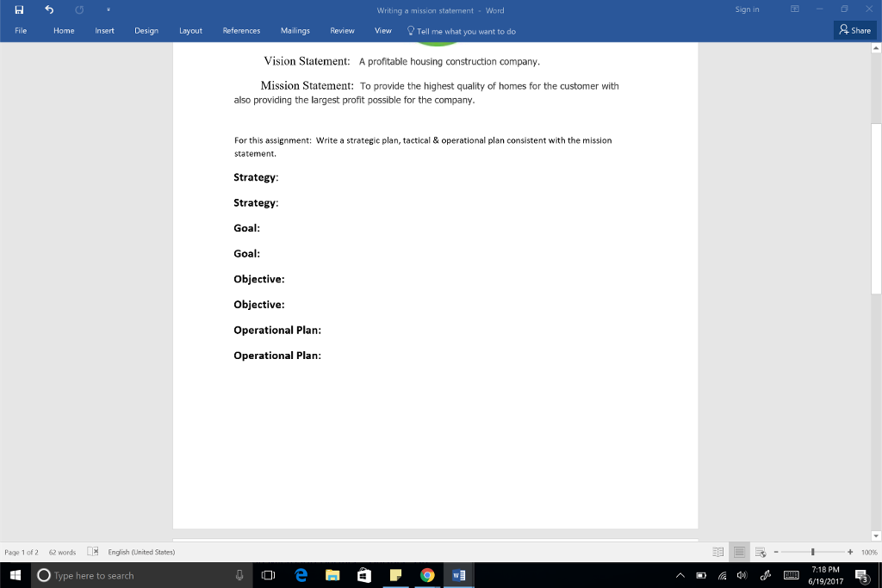The width and height of the screenshot is (882, 588).
Task: Click the 62 words count in the status bar
Action: tap(62, 552)
